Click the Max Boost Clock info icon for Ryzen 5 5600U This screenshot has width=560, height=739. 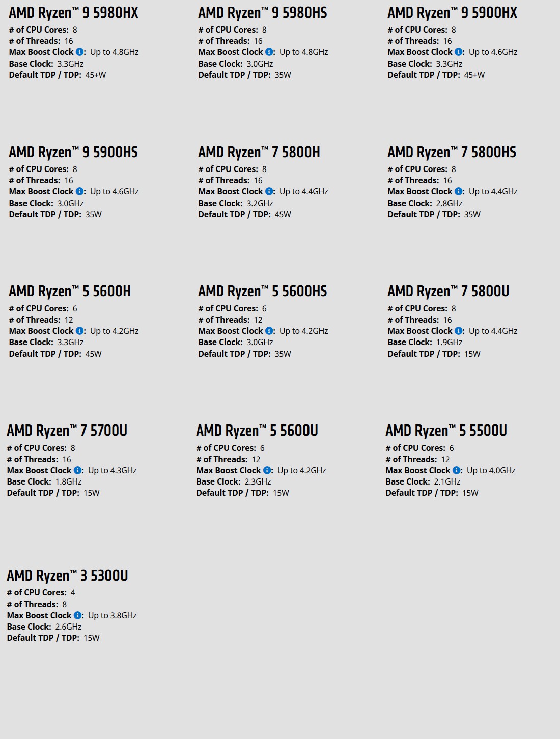pos(267,470)
